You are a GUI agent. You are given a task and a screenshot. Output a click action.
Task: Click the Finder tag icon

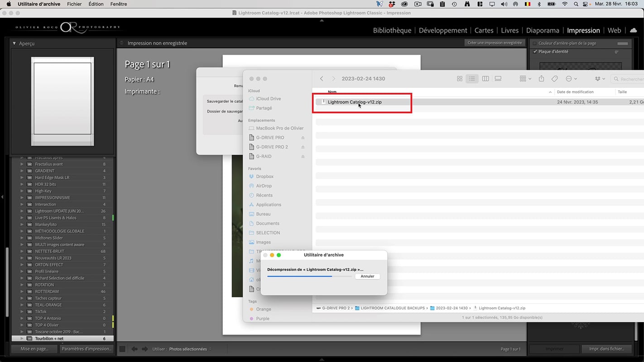555,79
